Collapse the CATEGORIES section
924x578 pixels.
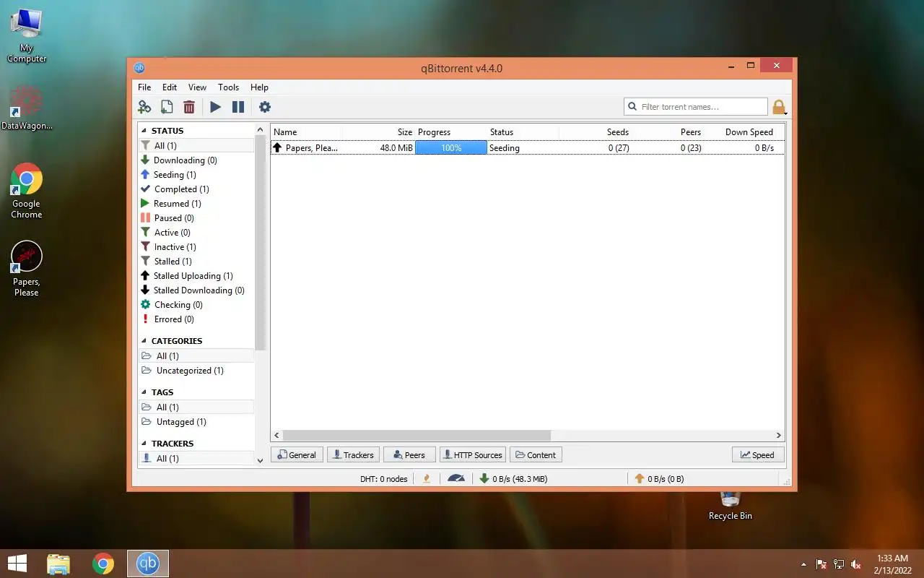[143, 341]
